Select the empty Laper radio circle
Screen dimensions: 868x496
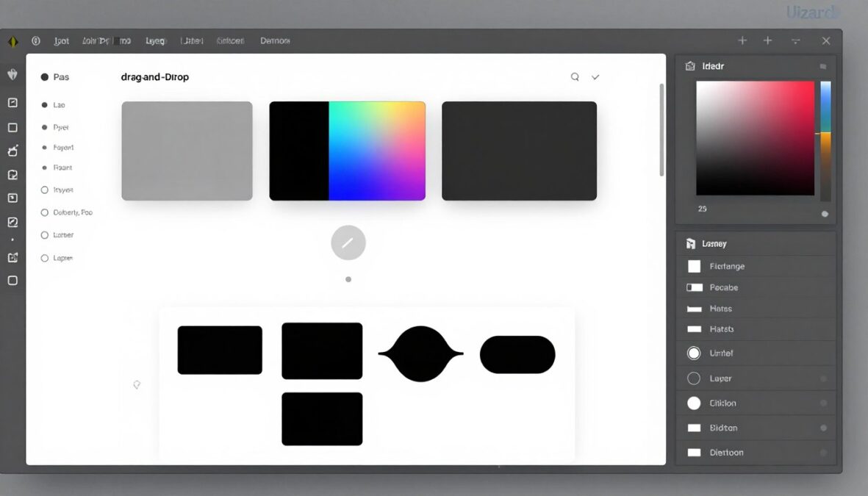pyautogui.click(x=694, y=378)
